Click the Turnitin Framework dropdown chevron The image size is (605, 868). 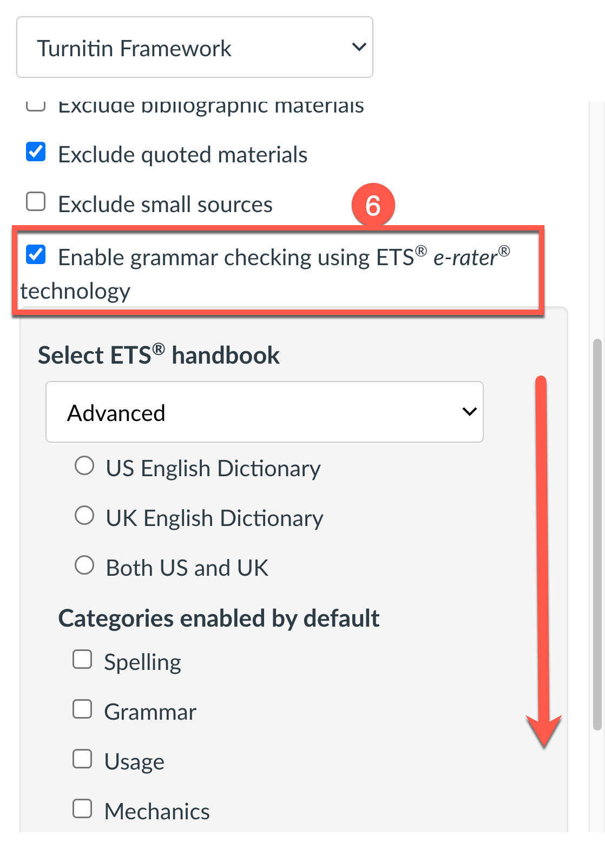359,48
